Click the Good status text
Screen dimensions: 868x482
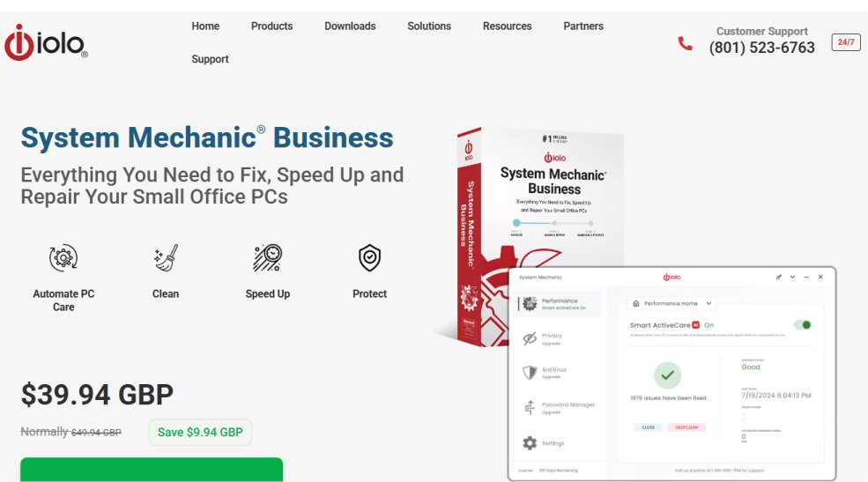pos(751,367)
